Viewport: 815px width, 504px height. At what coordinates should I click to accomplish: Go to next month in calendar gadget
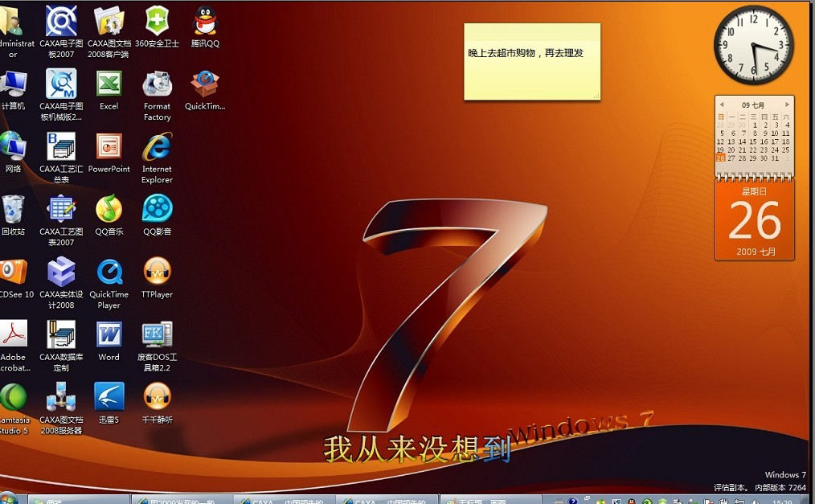(787, 105)
